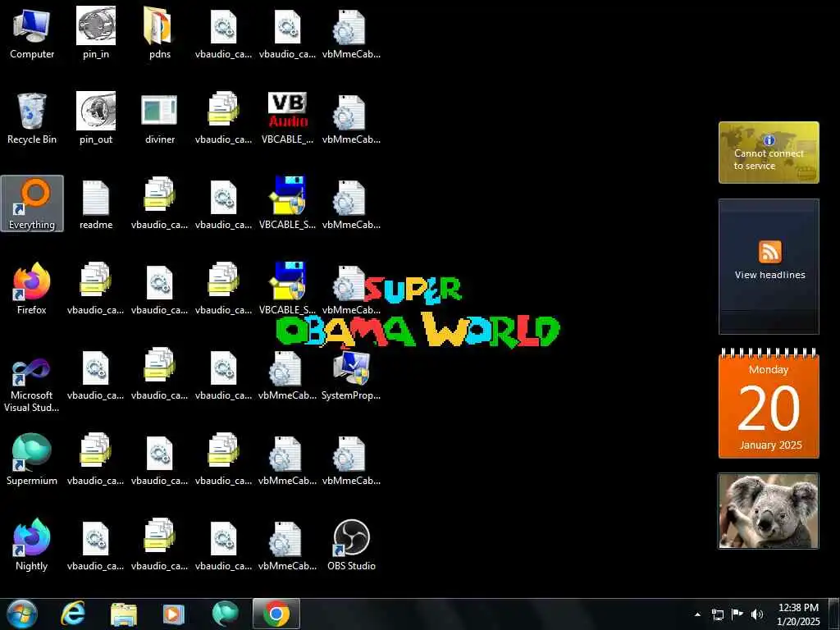The height and width of the screenshot is (630, 840).
Task: Show hidden system tray icons
Action: tap(697, 614)
